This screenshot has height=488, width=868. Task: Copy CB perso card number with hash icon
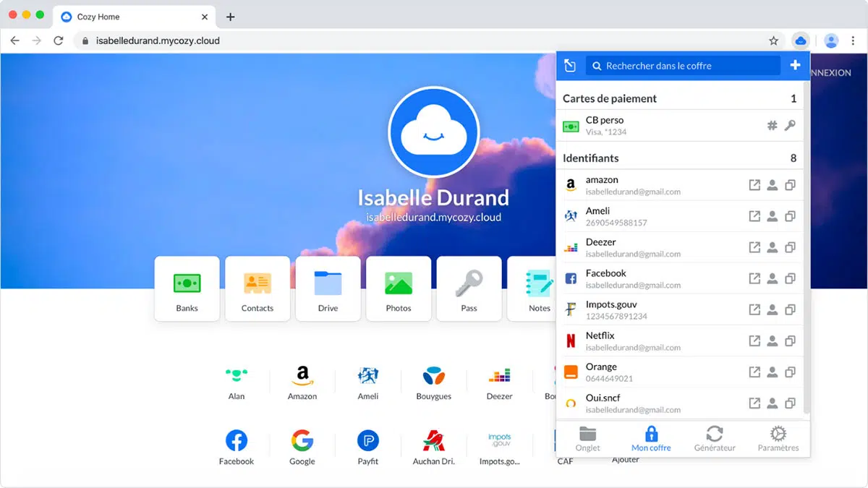(772, 126)
